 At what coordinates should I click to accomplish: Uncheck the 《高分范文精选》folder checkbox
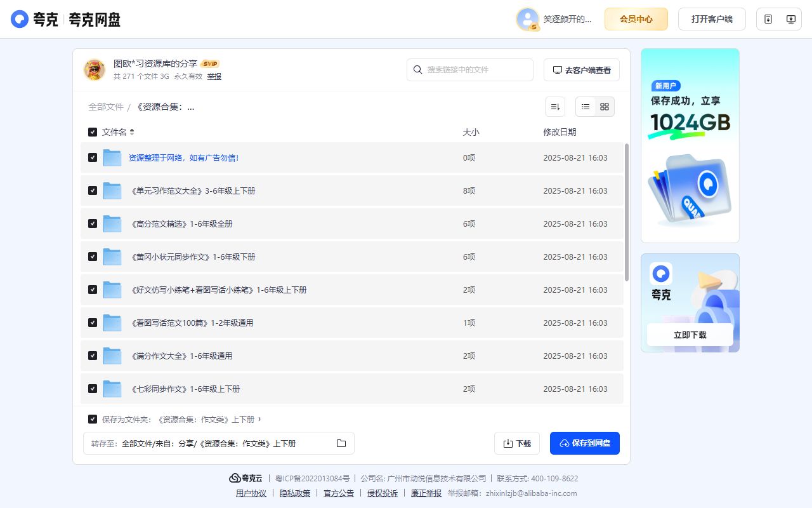click(92, 224)
